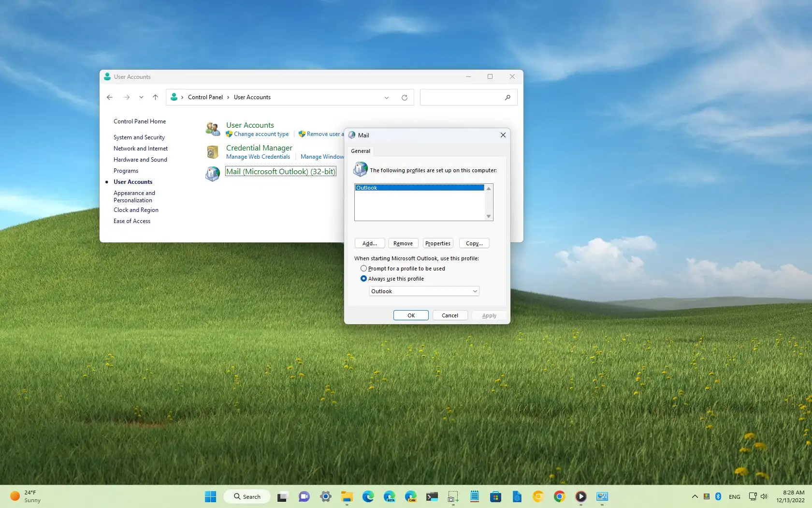Click the taskbar Search box
Viewport: 812px width, 508px height.
[x=247, y=496]
